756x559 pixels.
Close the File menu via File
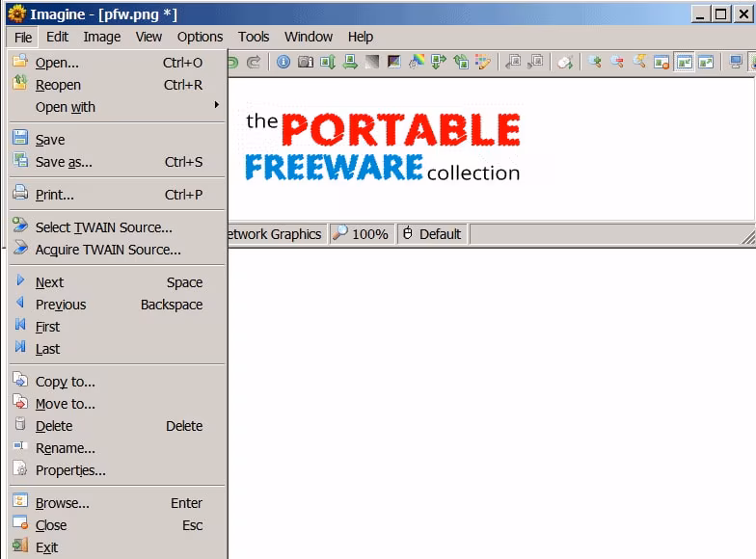pos(23,37)
